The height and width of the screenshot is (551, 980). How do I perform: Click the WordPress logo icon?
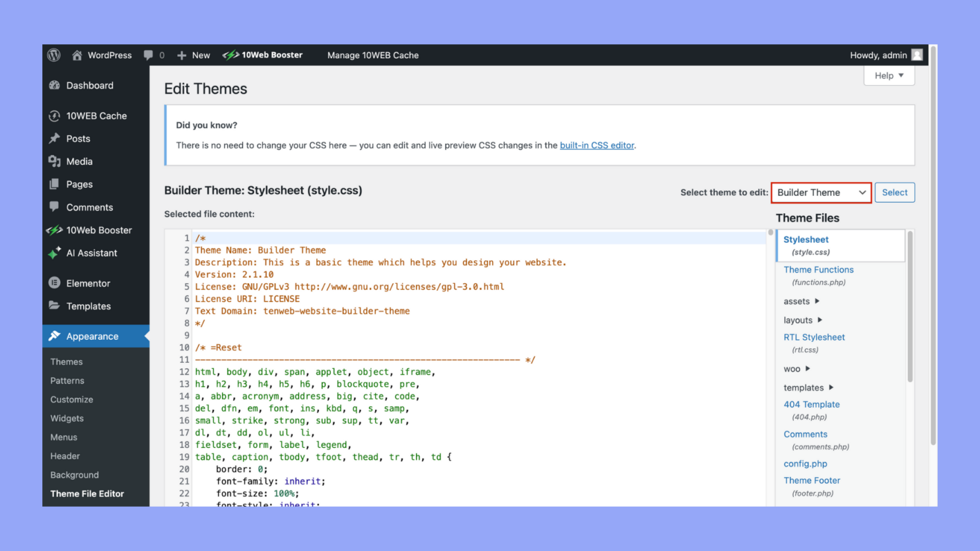coord(54,55)
